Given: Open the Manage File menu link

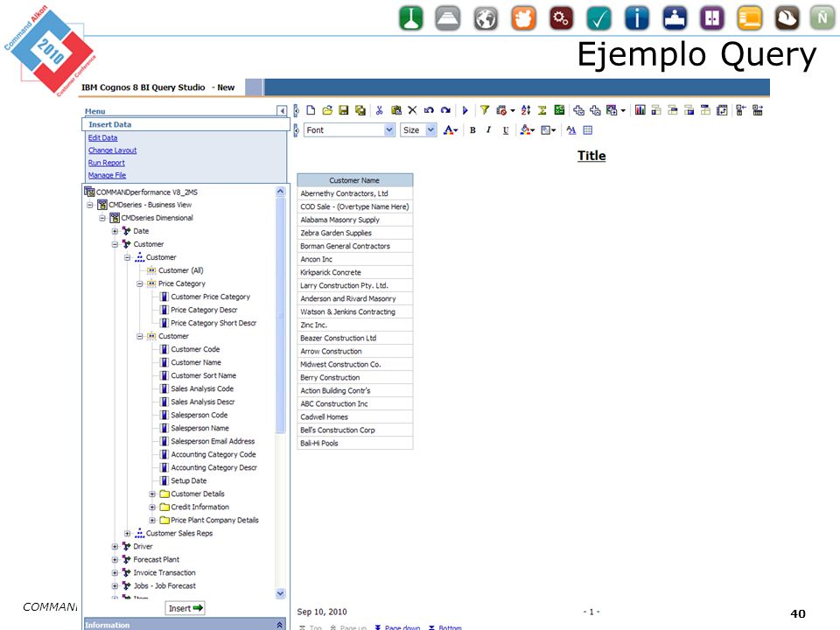Looking at the screenshot, I should tap(107, 175).
